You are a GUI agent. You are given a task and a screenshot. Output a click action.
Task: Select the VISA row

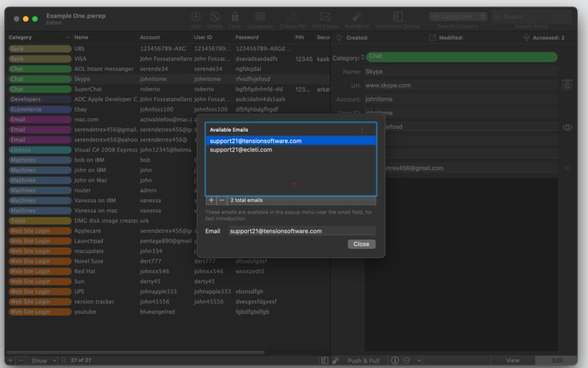coord(169,59)
